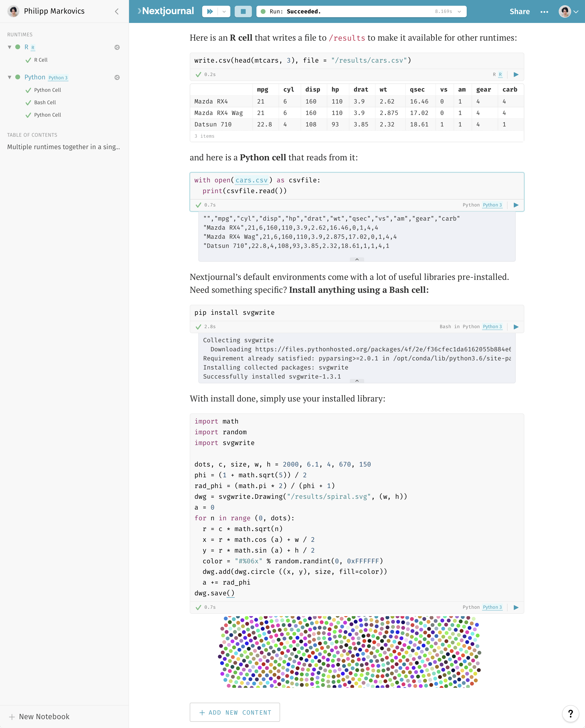The height and width of the screenshot is (728, 585).
Task: Open Python 3 link on Bash cell
Action: [492, 327]
